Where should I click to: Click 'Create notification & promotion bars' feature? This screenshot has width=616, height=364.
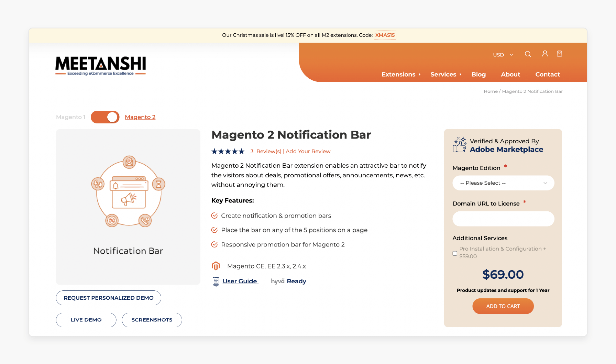click(x=276, y=216)
